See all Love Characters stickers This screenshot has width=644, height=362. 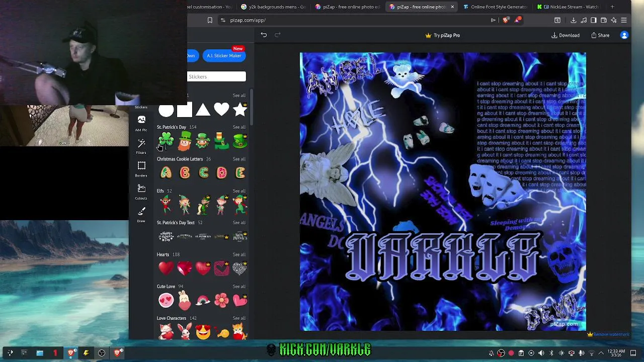point(239,318)
